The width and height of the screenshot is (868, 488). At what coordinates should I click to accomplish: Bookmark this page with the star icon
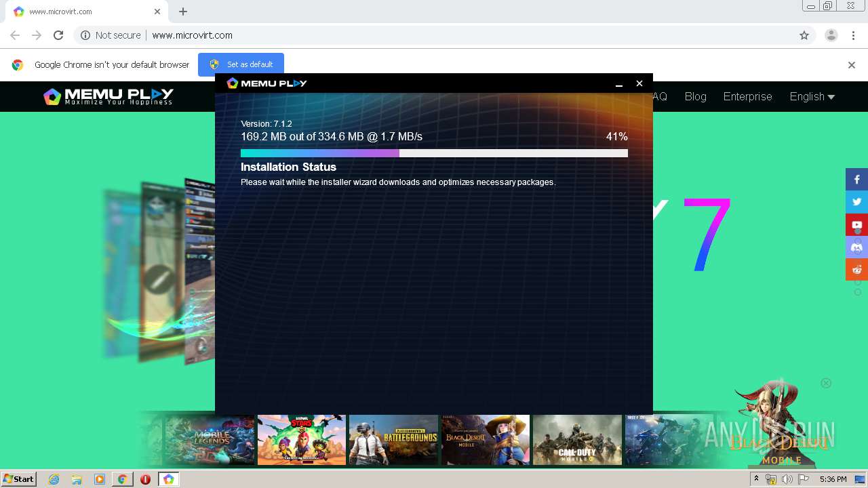[804, 35]
